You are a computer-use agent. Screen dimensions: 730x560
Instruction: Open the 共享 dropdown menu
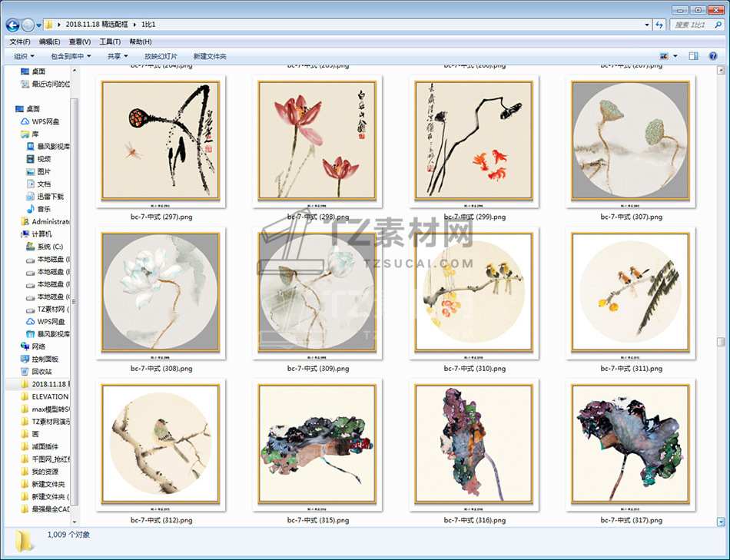pyautogui.click(x=118, y=56)
